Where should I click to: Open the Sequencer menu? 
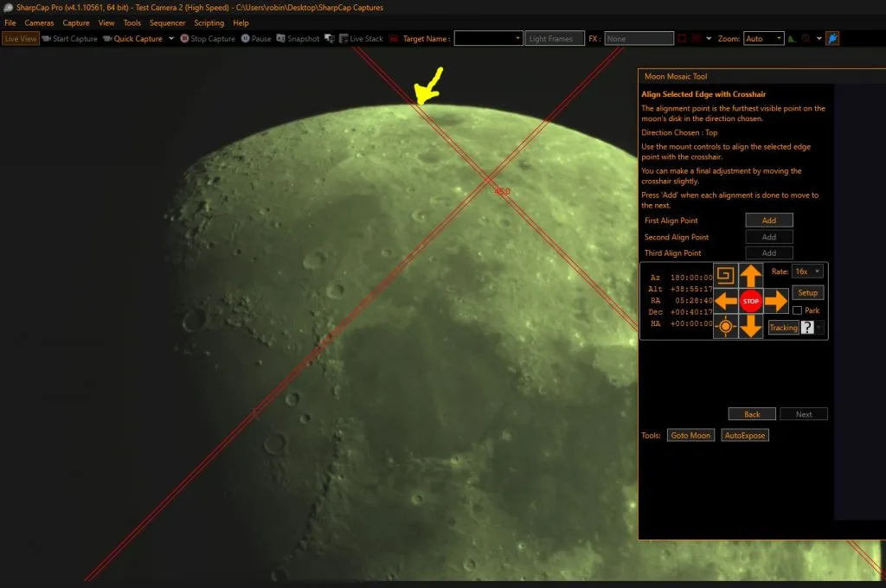167,22
